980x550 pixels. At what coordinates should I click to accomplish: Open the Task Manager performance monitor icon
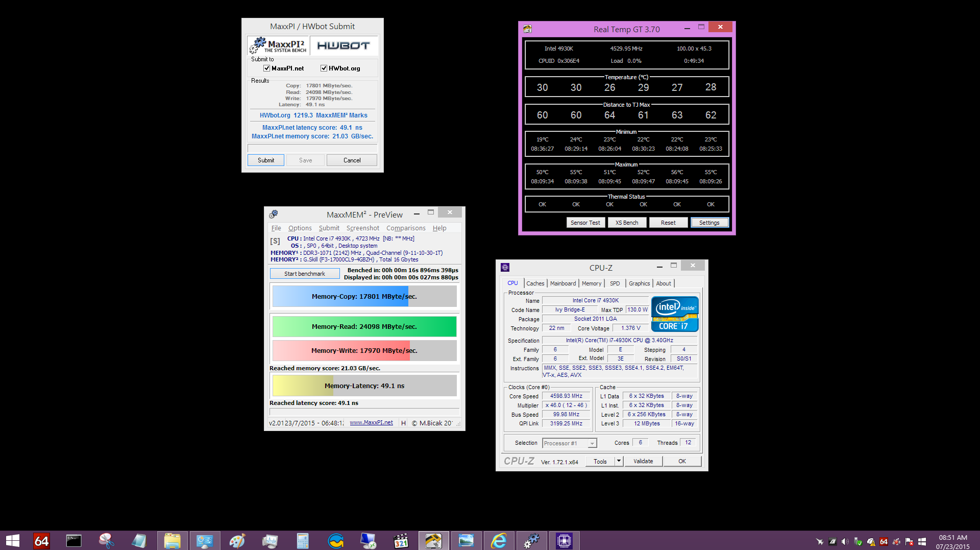pyautogui.click(x=270, y=540)
